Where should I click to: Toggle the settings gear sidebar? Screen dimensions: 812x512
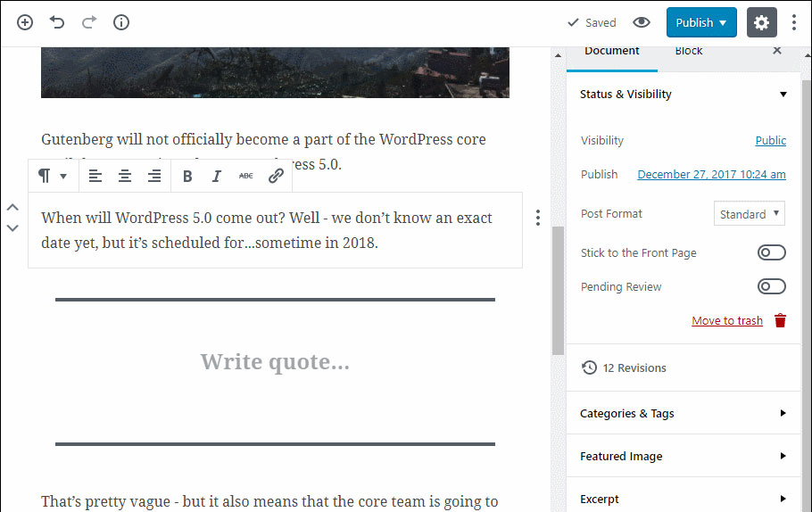click(761, 23)
